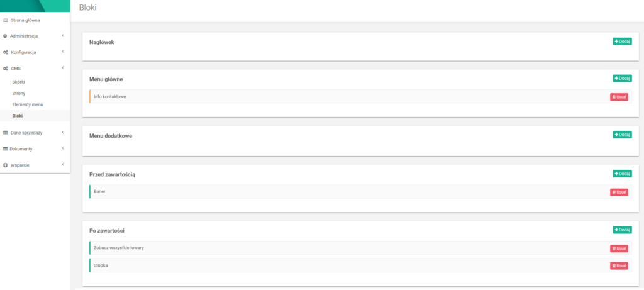Click the CMS cogs icon
644x290 pixels.
[x=5, y=69]
